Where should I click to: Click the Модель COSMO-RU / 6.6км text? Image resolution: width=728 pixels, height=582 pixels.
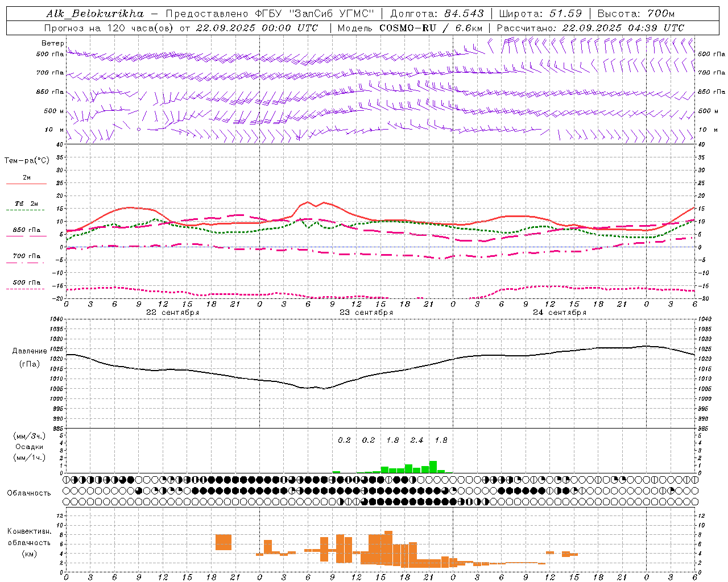click(410, 28)
